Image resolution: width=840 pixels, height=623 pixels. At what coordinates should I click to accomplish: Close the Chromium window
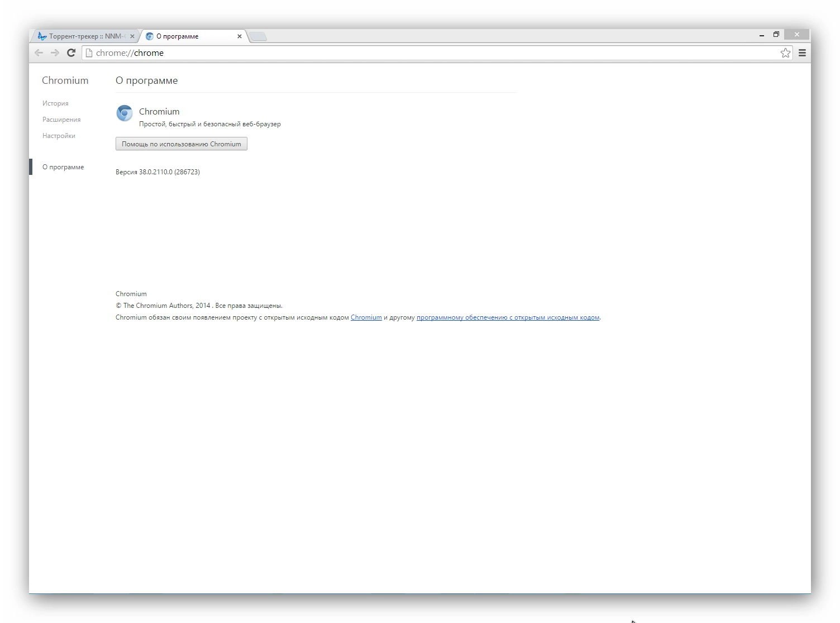point(797,35)
